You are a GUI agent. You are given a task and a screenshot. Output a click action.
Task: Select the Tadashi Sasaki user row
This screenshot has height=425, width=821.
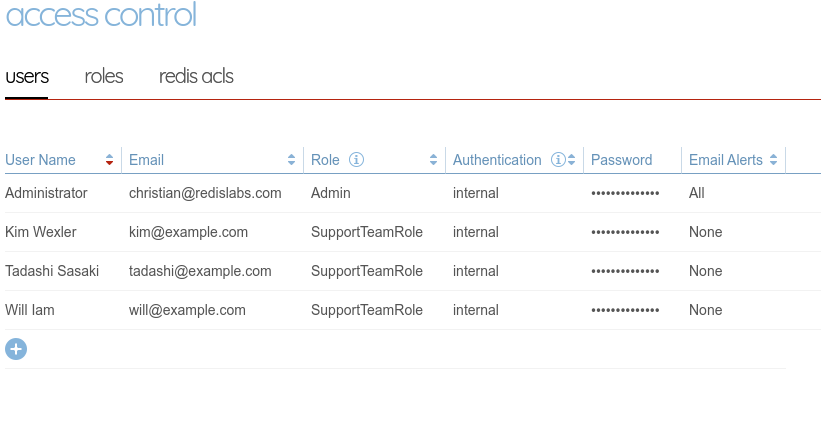coord(52,271)
